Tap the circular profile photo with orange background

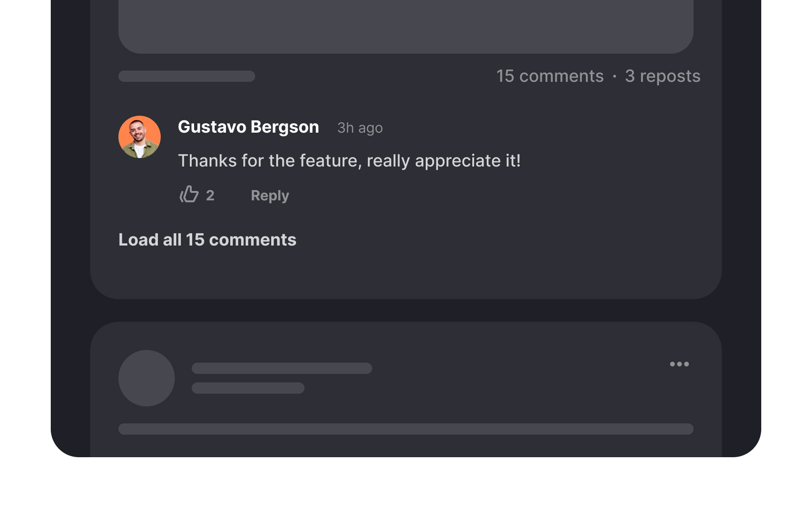point(140,137)
